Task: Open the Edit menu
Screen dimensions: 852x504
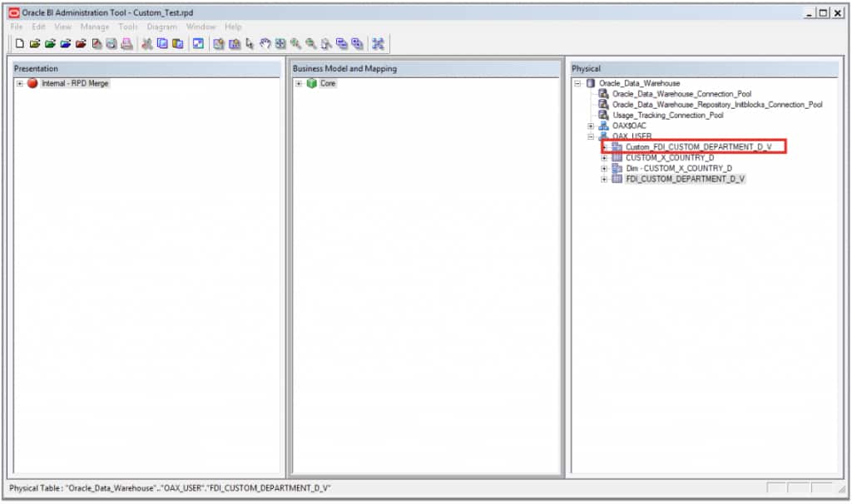Action: 38,27
